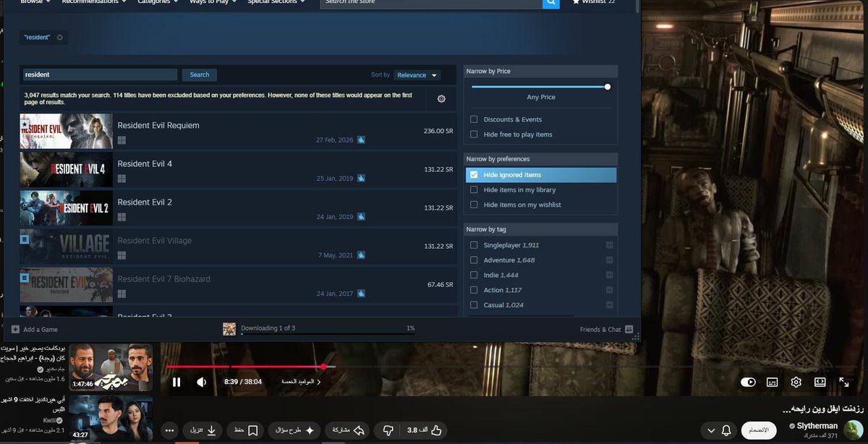Open the 1:47:46 suggested video thumbnail
868x444 pixels.
[x=111, y=367]
